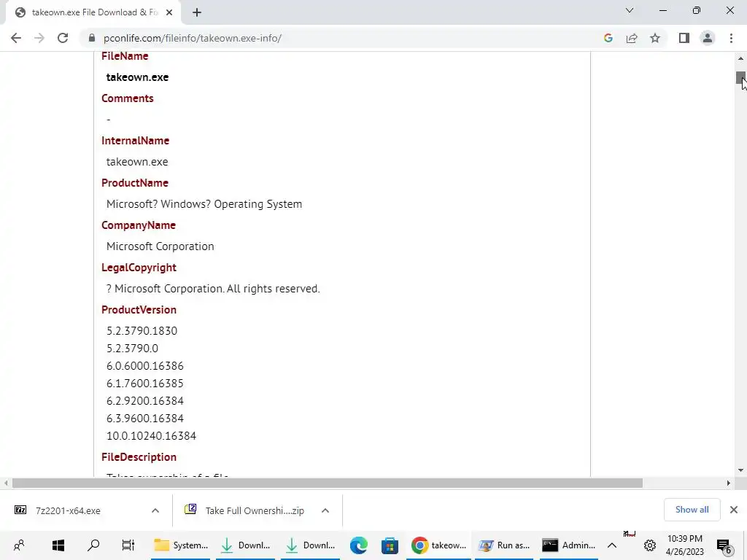This screenshot has height=560, width=747.
Task: Click the ProductName heading
Action: tap(135, 183)
